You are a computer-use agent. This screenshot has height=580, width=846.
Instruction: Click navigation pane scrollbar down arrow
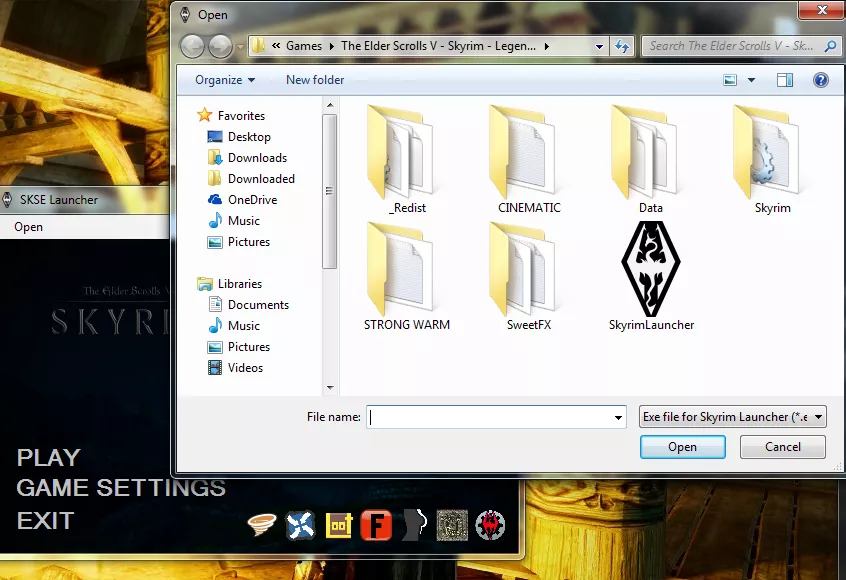(x=330, y=388)
